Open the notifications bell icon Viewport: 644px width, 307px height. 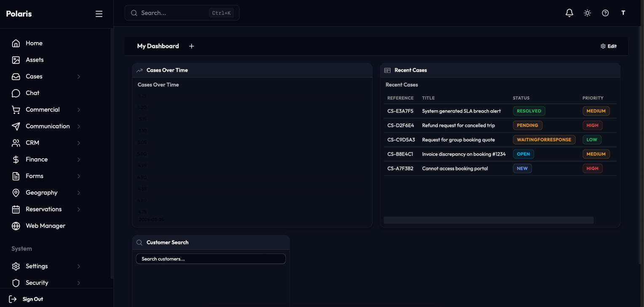tap(569, 13)
